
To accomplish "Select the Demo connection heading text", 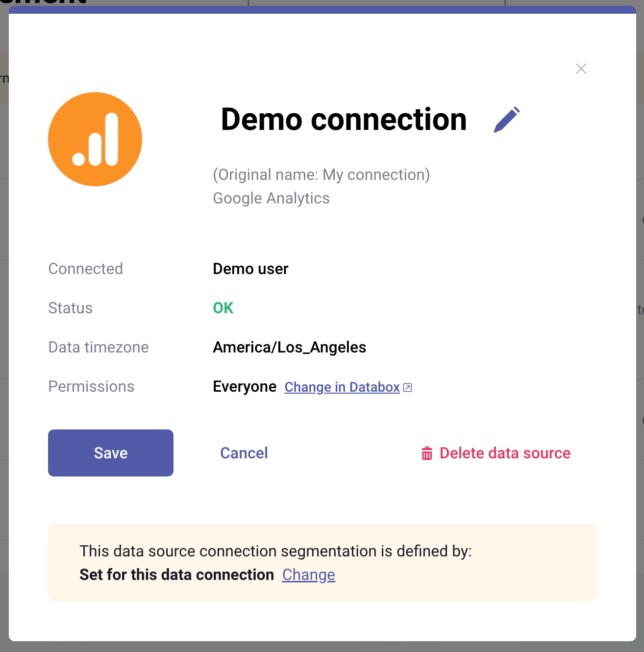I will tap(344, 120).
